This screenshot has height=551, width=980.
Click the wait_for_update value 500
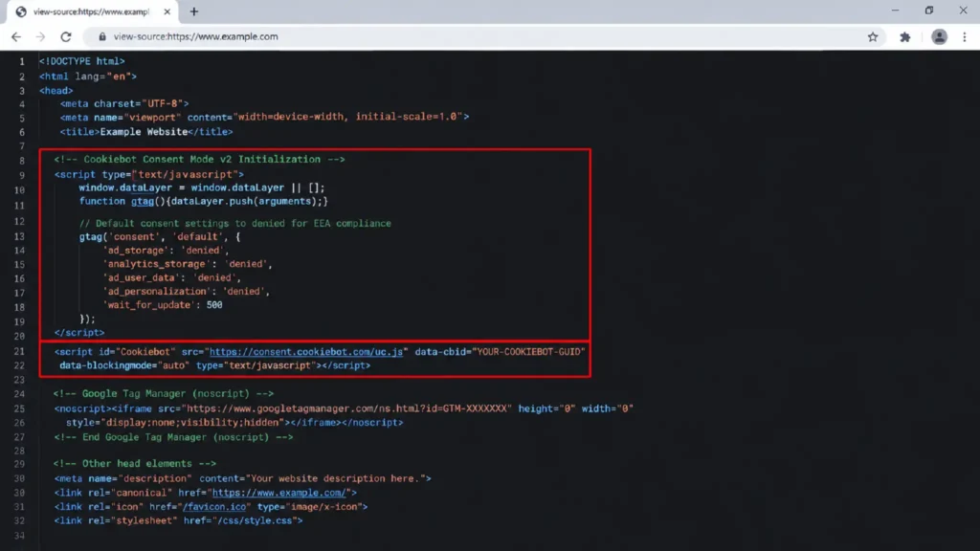214,305
